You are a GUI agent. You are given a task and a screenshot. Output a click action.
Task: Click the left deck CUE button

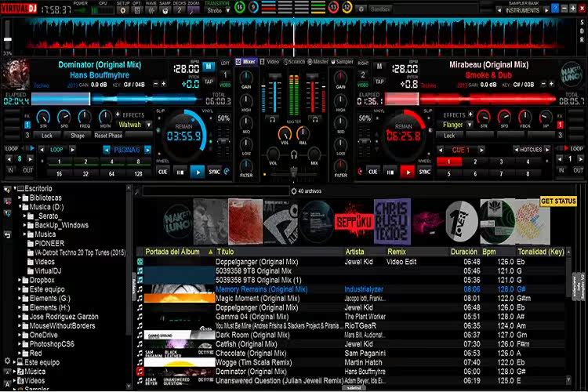pyautogui.click(x=163, y=172)
